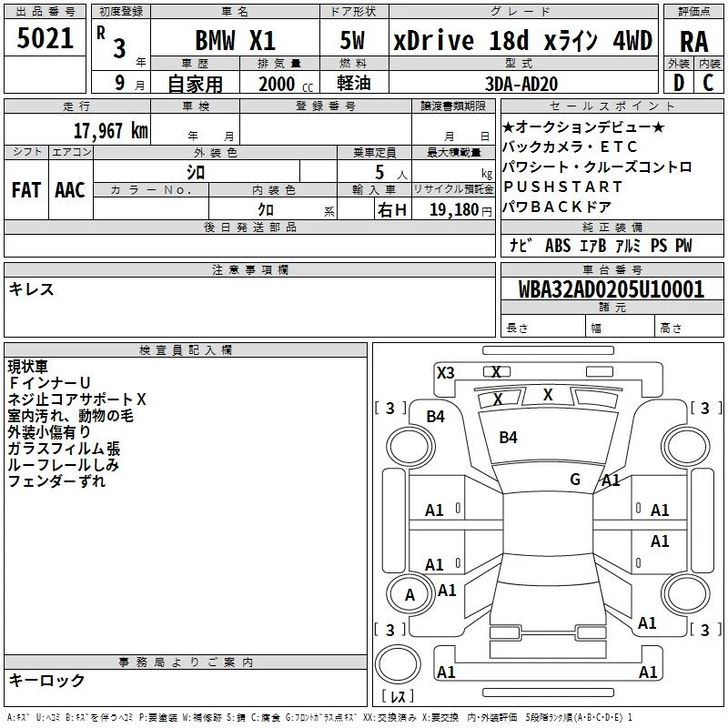Viewport: 728px width, 728px height.
Task: Click the usage history value 自家用
Action: (195, 84)
